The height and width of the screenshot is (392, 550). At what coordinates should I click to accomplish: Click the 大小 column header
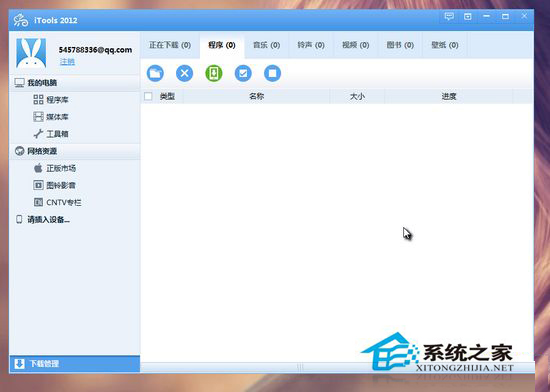(x=357, y=96)
